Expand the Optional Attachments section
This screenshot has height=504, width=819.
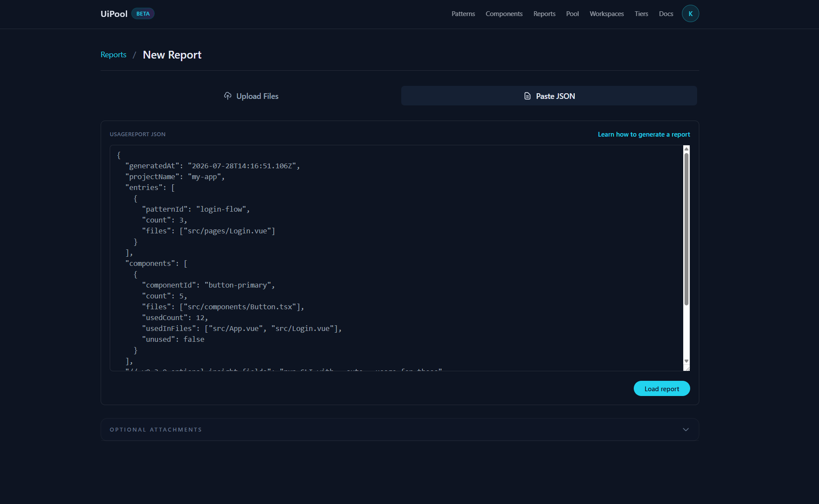[400, 429]
